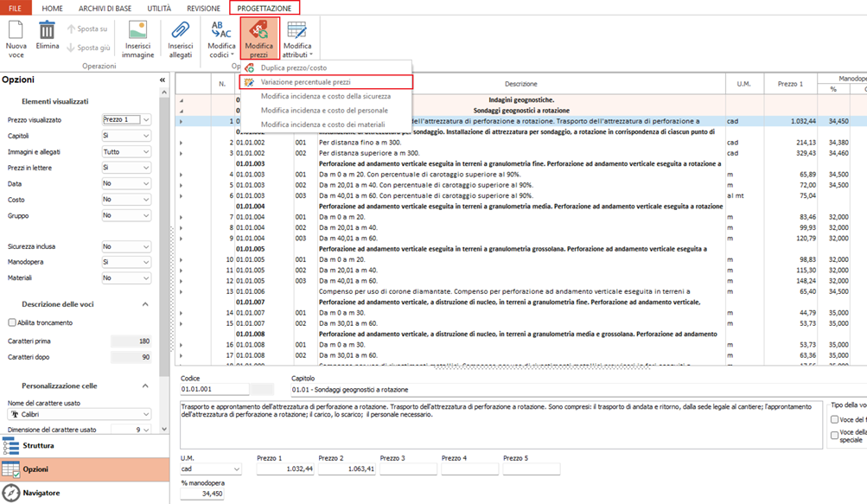This screenshot has width=867, height=504.
Task: Click Sposta su arrow
Action: click(x=71, y=29)
